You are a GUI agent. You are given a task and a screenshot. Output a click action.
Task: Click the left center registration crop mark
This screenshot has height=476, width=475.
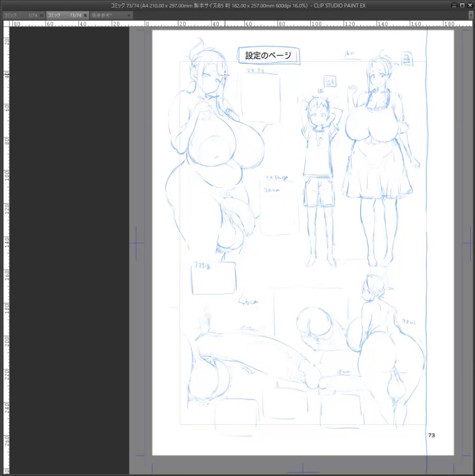pyautogui.click(x=136, y=243)
